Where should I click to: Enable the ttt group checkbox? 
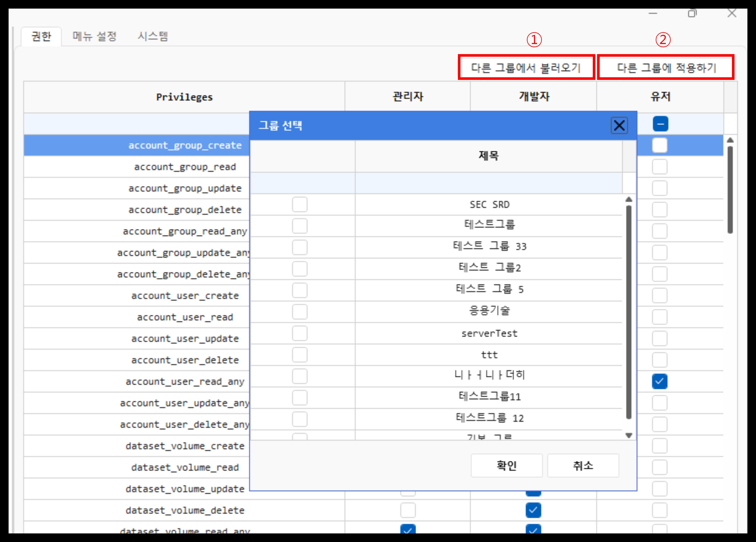[299, 355]
